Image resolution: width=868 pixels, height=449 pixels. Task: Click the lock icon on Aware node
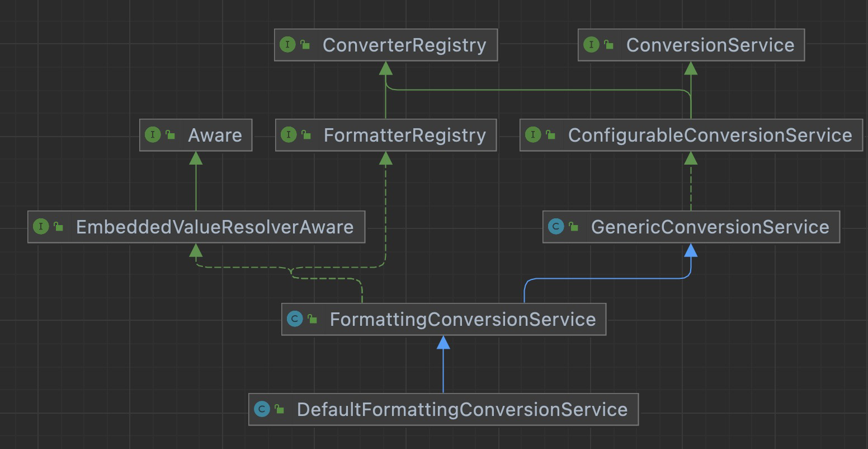click(171, 135)
